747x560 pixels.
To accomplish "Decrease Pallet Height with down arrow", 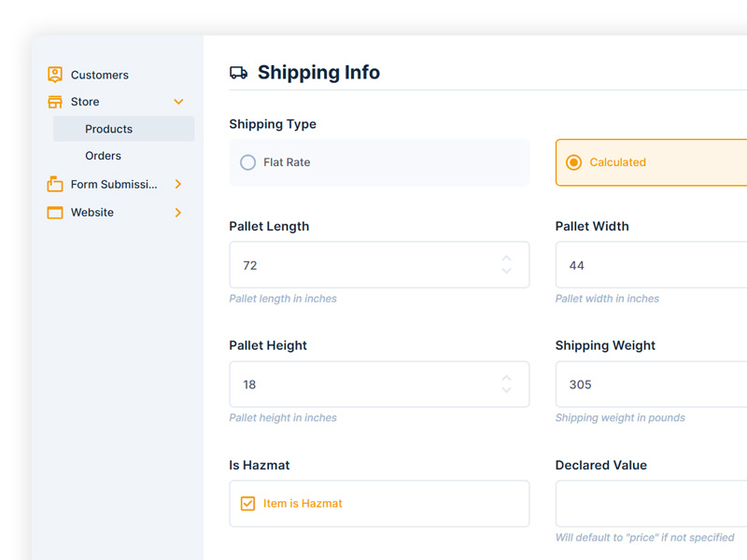I will tap(506, 390).
